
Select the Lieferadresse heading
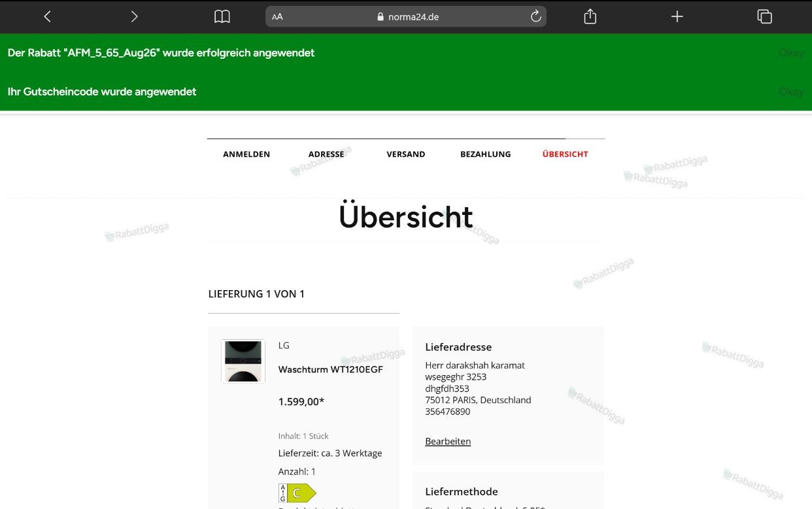pyautogui.click(x=458, y=347)
